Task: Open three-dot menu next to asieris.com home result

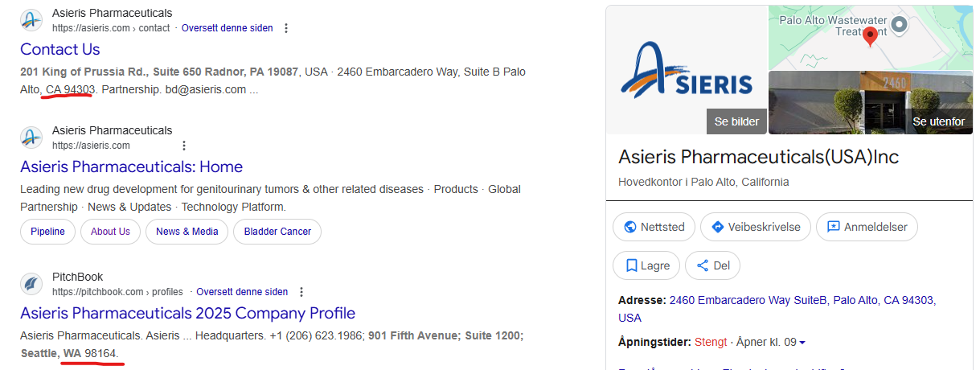Action: click(x=184, y=146)
